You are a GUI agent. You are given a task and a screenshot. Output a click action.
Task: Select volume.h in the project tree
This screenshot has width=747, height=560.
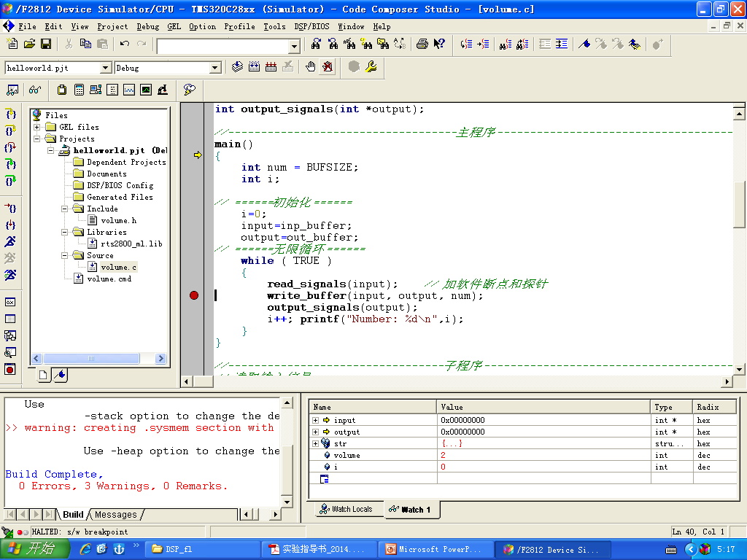point(119,220)
